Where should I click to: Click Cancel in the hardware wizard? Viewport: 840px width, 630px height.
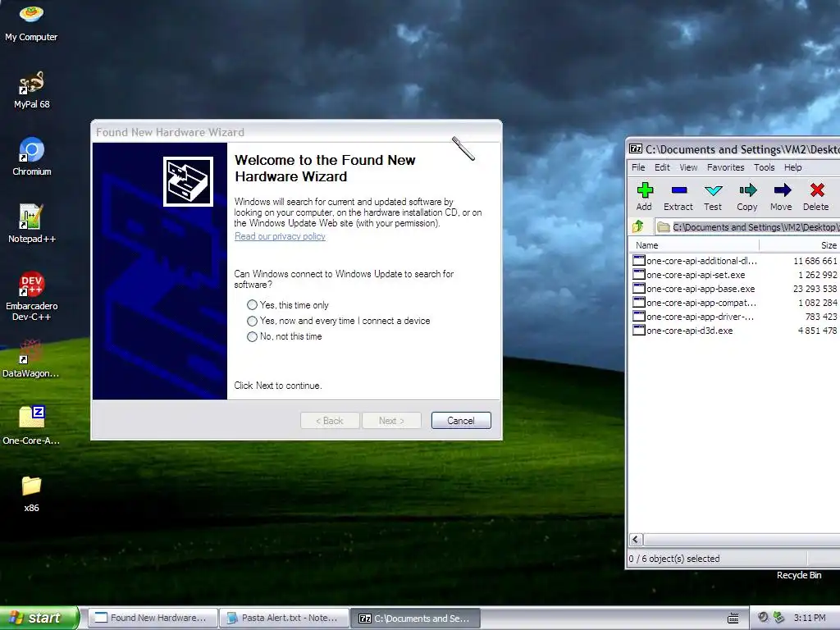click(461, 421)
